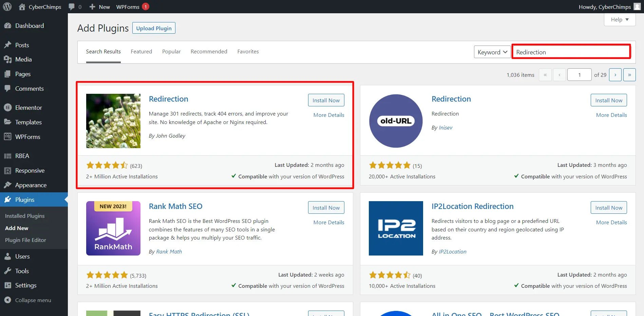Image resolution: width=644 pixels, height=316 pixels.
Task: Click the Tools wrench icon
Action: tap(7, 271)
